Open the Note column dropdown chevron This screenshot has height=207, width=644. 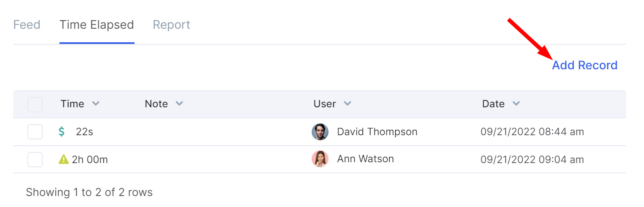point(179,103)
